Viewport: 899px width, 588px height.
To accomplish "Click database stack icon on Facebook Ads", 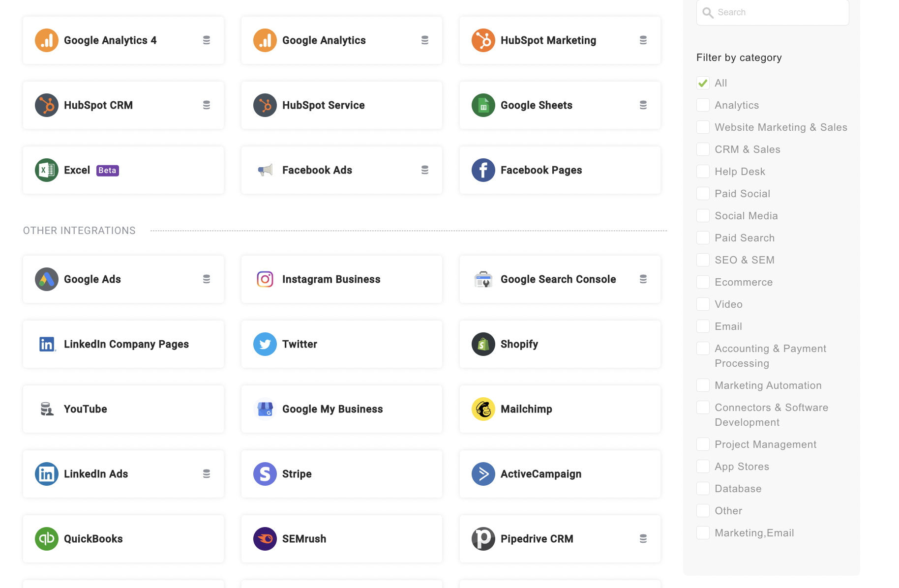I will tap(425, 170).
